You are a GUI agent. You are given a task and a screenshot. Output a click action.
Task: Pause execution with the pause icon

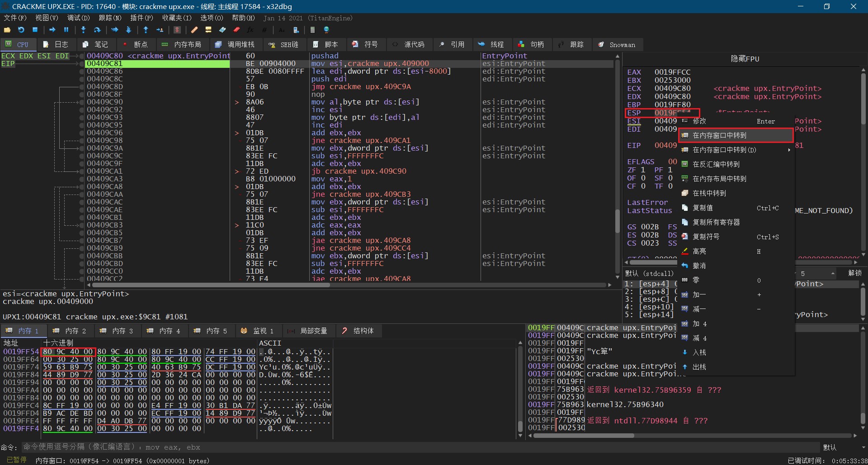(66, 30)
